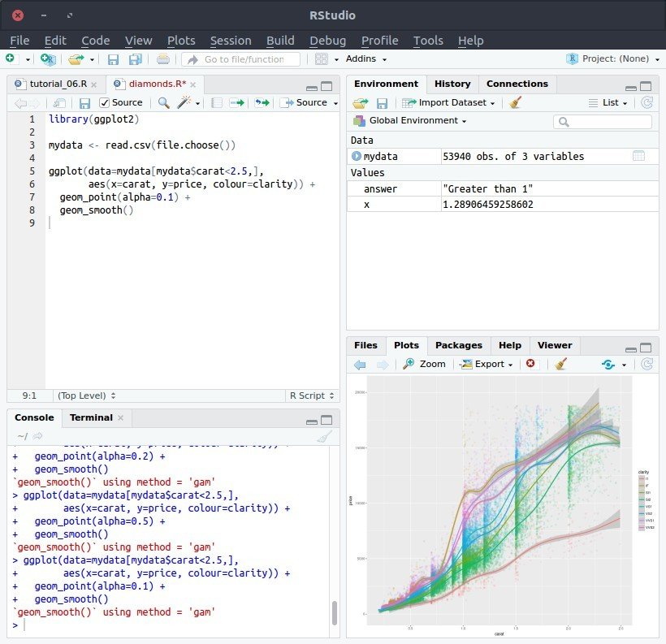Open the Session menu

pos(231,41)
